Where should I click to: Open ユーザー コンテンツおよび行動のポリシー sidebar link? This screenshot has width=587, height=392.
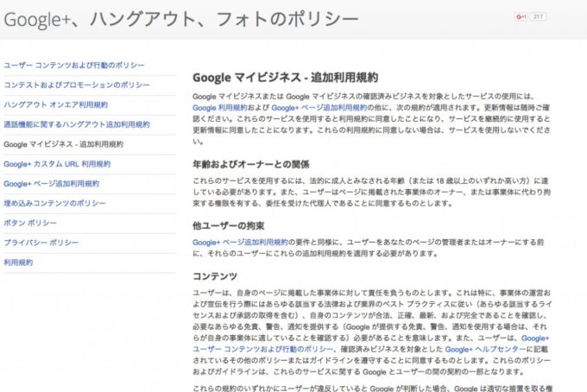(74, 65)
